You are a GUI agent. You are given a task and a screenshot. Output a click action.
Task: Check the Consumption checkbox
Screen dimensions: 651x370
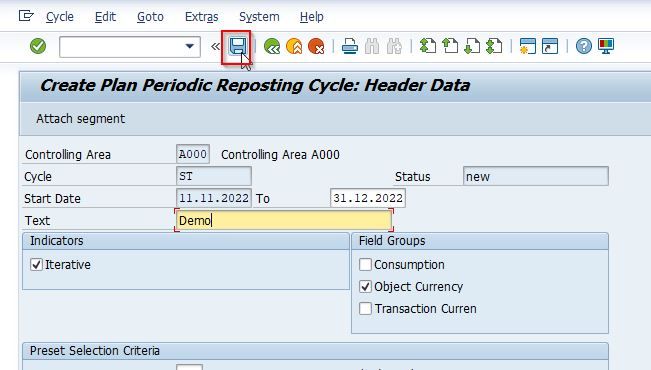(x=365, y=265)
